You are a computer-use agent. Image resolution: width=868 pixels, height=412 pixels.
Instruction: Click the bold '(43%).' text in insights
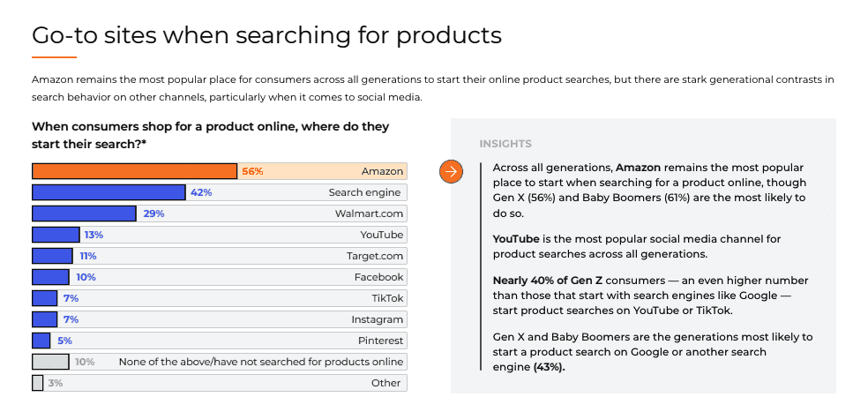point(549,367)
